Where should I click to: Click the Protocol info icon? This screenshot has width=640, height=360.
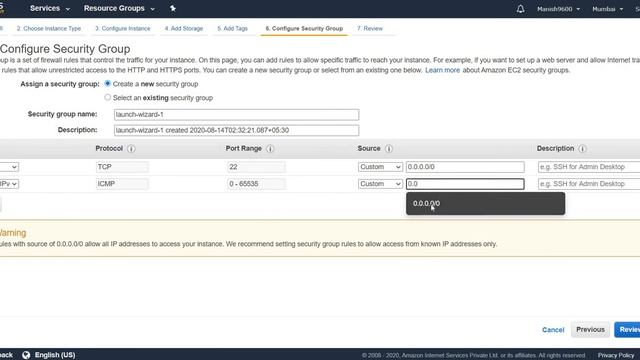point(131,149)
